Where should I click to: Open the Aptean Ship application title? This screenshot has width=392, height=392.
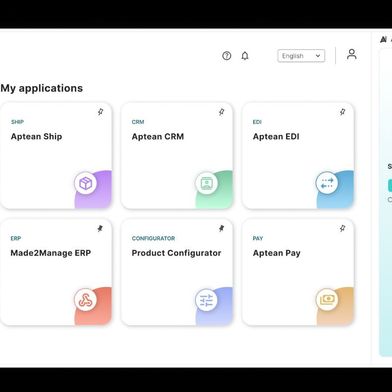36,137
